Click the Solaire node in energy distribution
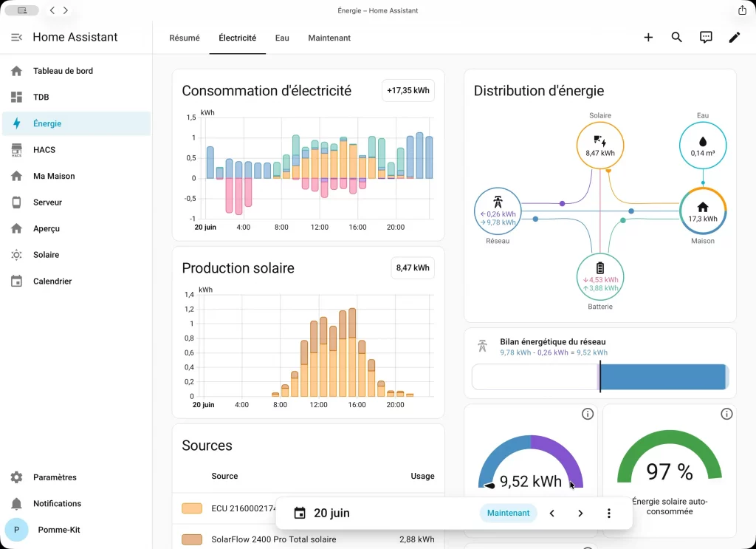The height and width of the screenshot is (549, 756). [600, 146]
